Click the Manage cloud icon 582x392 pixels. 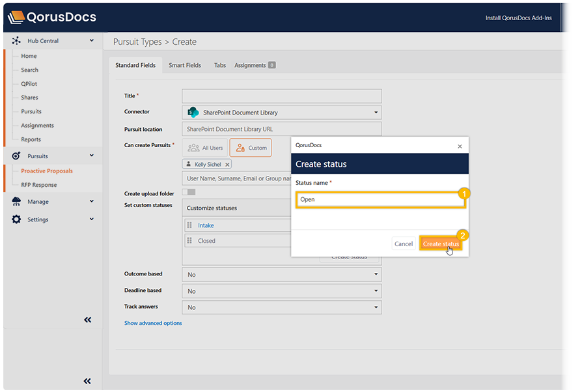pyautogui.click(x=16, y=202)
